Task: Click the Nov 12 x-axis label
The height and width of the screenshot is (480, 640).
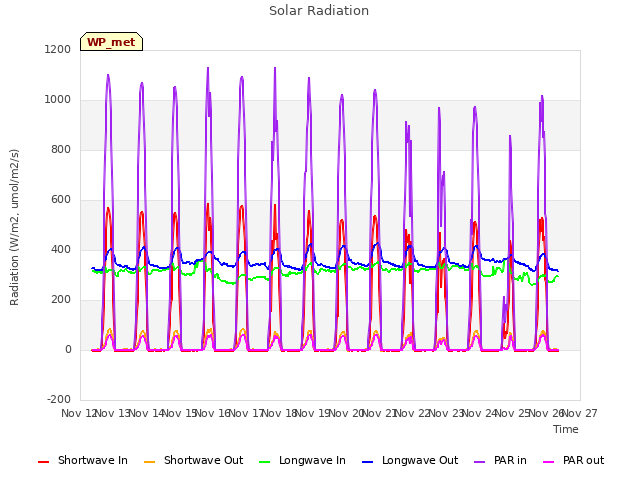Action: (x=79, y=413)
